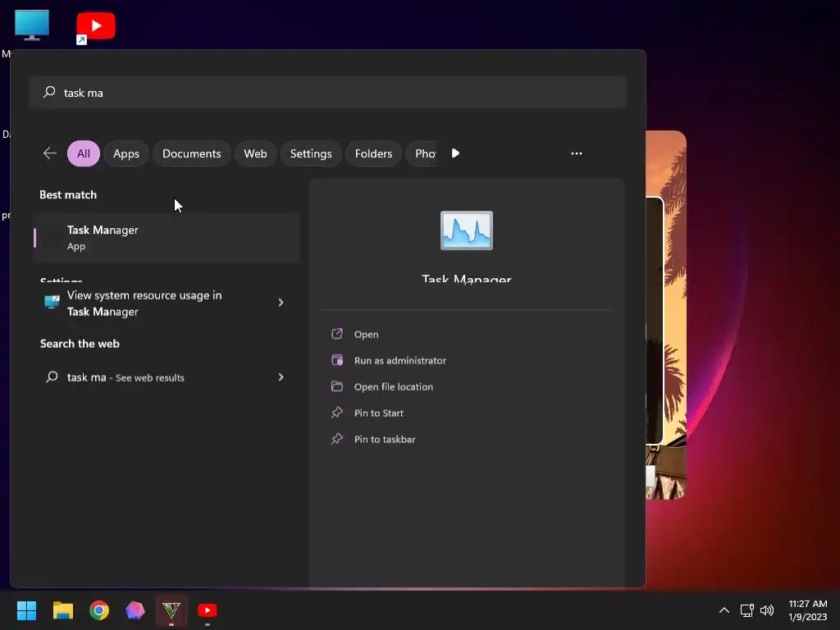Image resolution: width=840 pixels, height=630 pixels.
Task: Click the Run as administrator shield icon
Action: (x=337, y=360)
